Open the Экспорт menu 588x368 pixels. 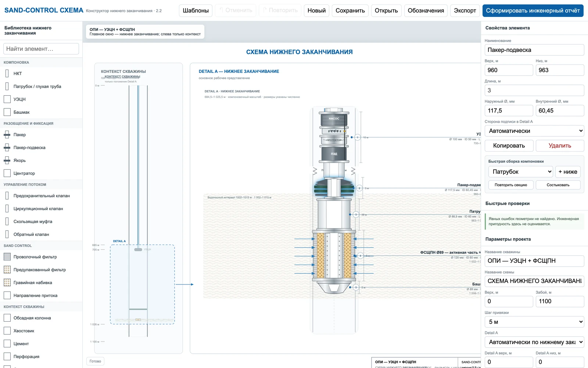(x=465, y=11)
